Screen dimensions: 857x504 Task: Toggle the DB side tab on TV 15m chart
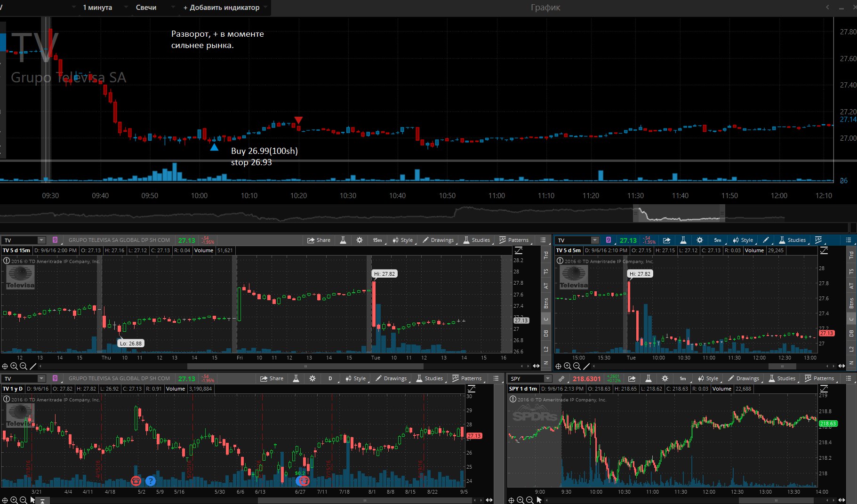[546, 333]
